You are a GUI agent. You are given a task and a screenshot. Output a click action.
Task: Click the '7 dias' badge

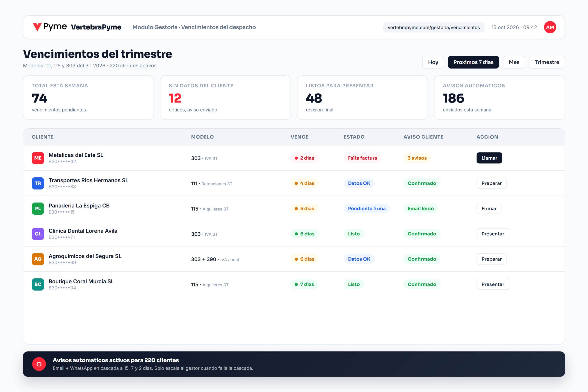[304, 284]
